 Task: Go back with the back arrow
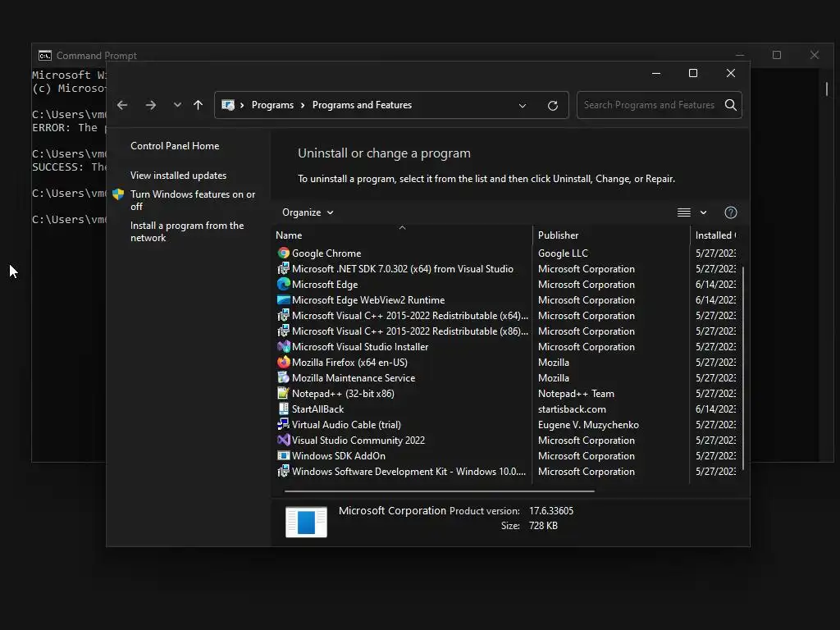[122, 105]
